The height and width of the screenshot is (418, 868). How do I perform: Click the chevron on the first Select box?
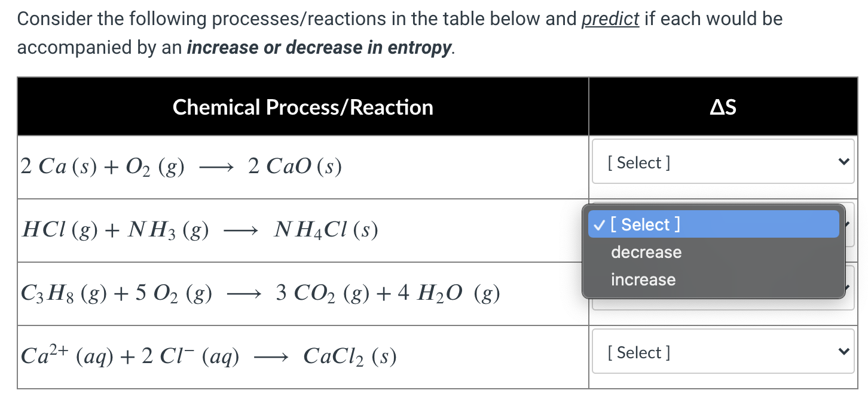[843, 161]
